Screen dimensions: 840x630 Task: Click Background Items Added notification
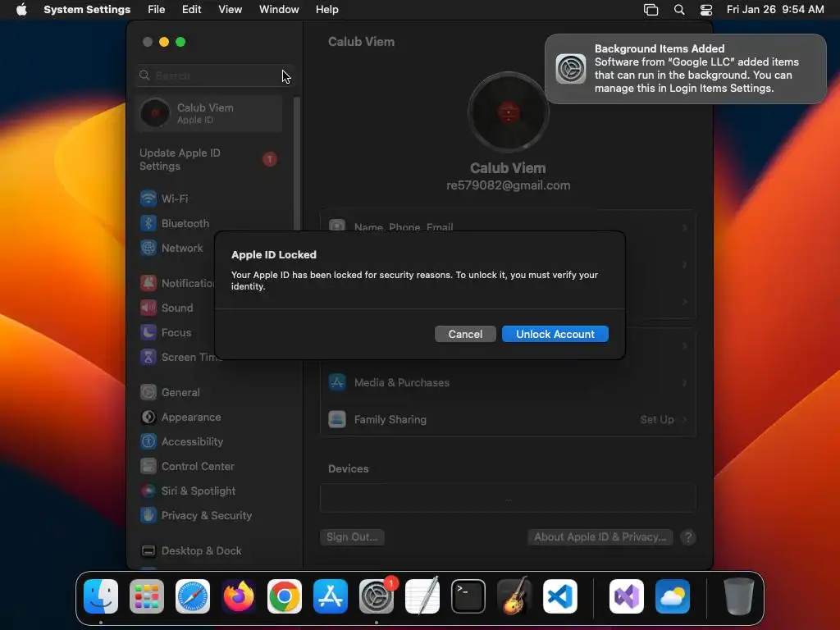(685, 69)
